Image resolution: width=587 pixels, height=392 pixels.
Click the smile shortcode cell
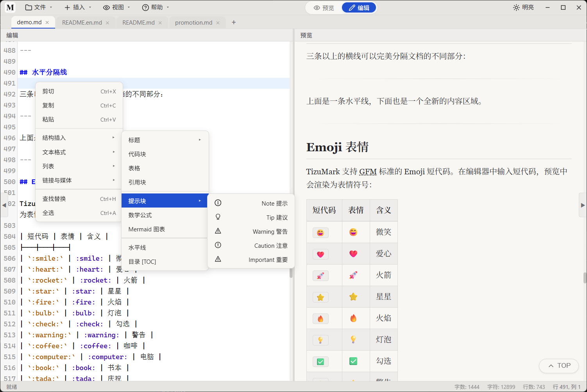tap(324, 232)
